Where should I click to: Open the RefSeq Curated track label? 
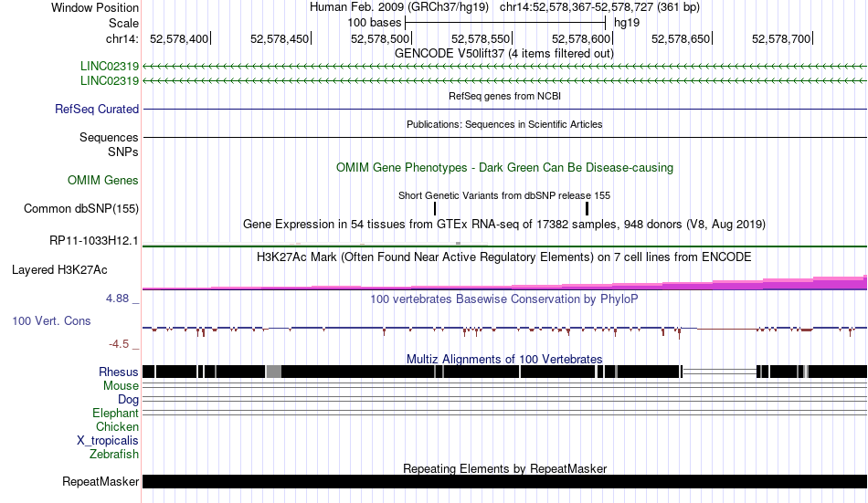(97, 109)
